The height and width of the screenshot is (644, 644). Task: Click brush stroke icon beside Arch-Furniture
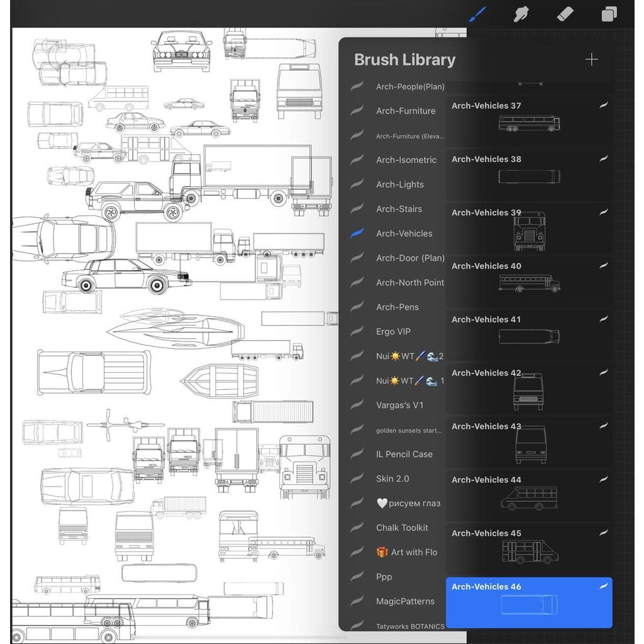click(357, 111)
